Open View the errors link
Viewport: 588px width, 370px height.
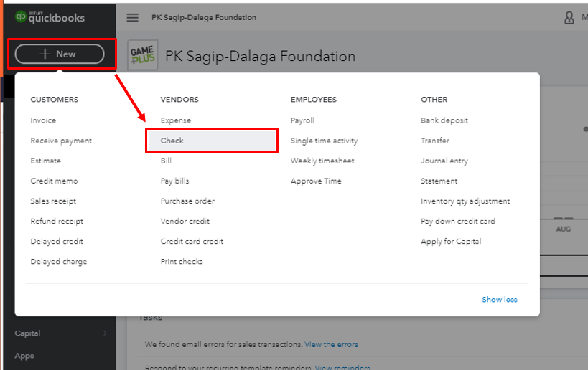coord(331,344)
